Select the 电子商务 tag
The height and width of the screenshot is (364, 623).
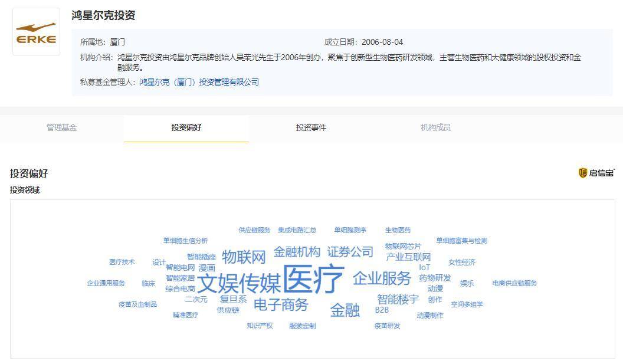pyautogui.click(x=281, y=305)
